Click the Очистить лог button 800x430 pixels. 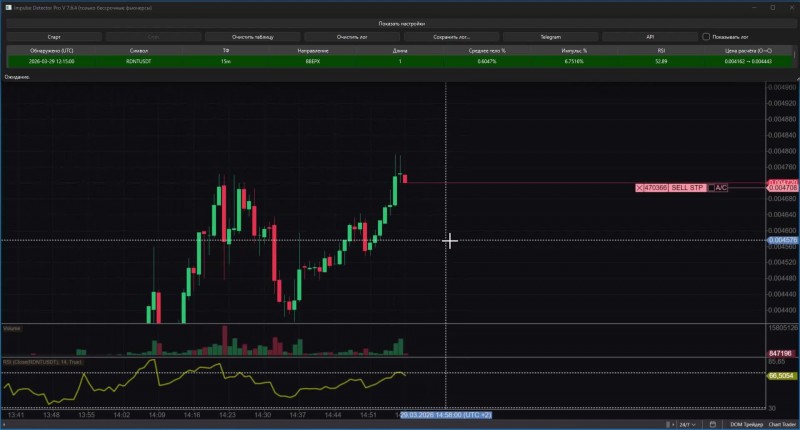(x=352, y=37)
